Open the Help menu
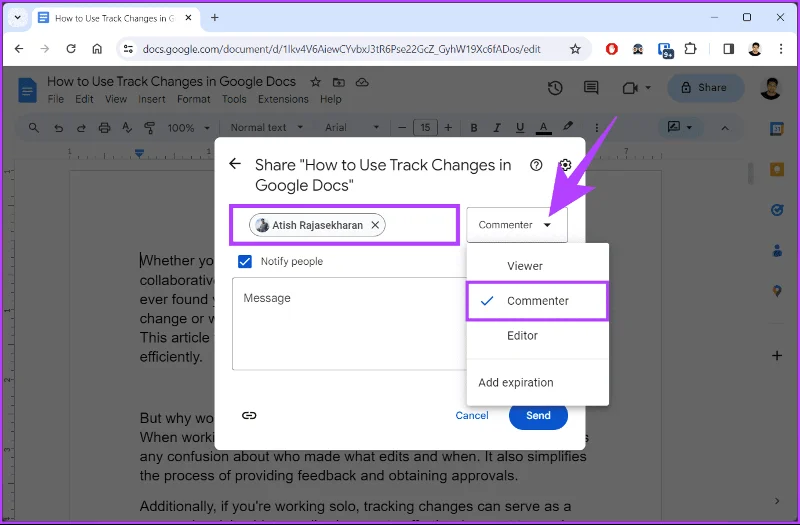This screenshot has width=800, height=525. [331, 99]
